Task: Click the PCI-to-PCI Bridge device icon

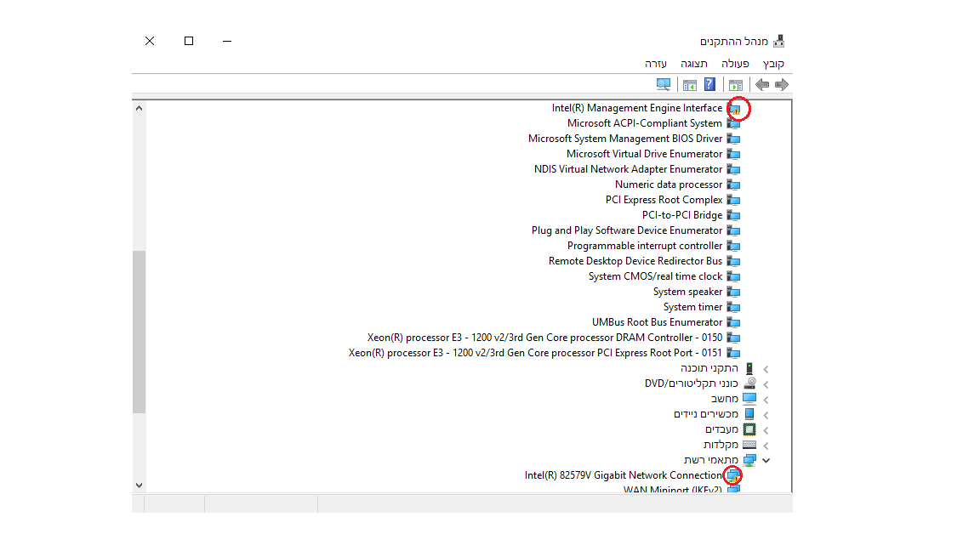Action: [x=734, y=215]
